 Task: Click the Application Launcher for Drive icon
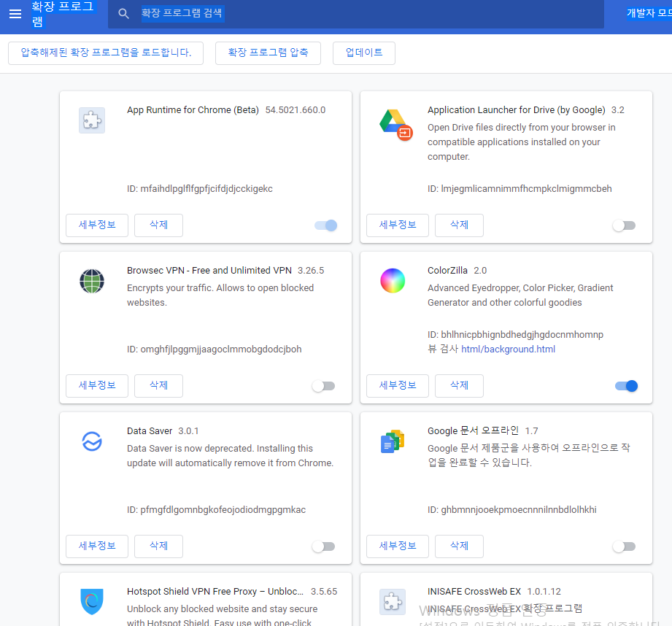(x=396, y=125)
